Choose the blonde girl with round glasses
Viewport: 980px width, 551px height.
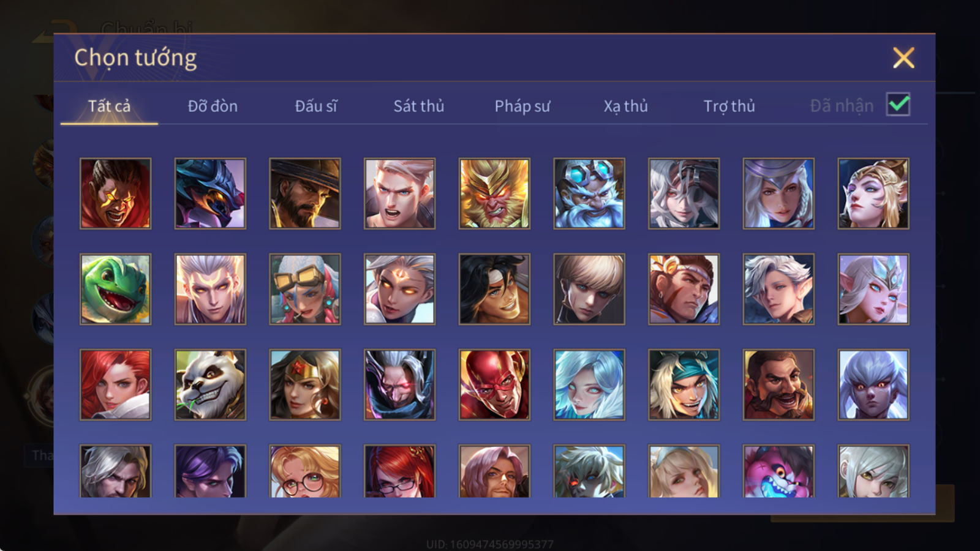point(305,471)
